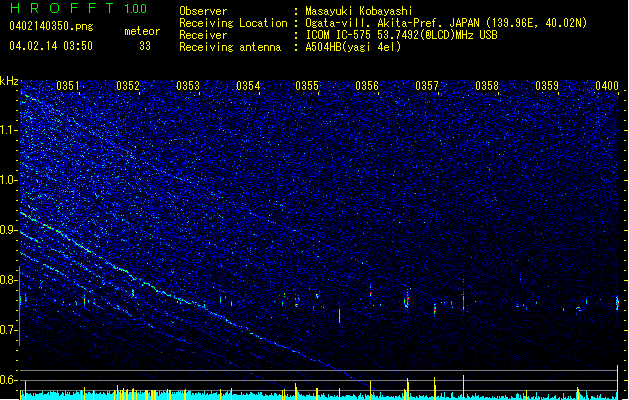Click the 0359 time marker
This screenshot has height=400, width=629.
(547, 86)
